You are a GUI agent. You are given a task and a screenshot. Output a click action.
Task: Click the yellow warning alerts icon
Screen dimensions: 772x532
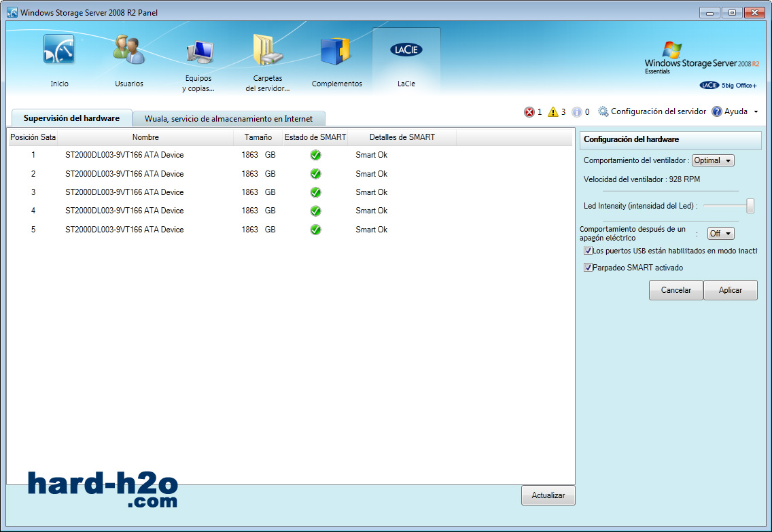[553, 112]
